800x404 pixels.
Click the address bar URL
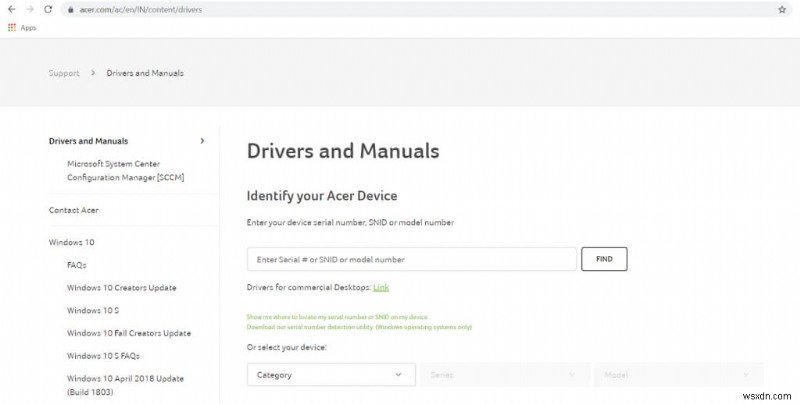click(x=141, y=10)
